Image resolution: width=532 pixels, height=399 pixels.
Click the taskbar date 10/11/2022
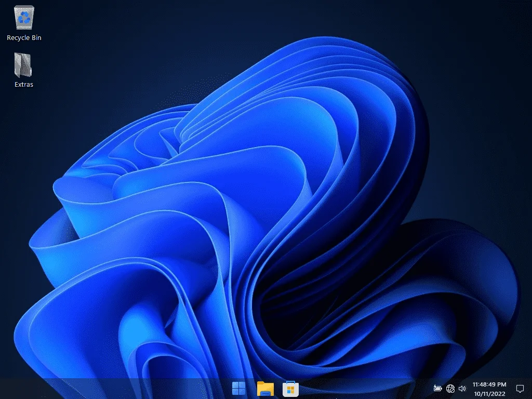489,394
